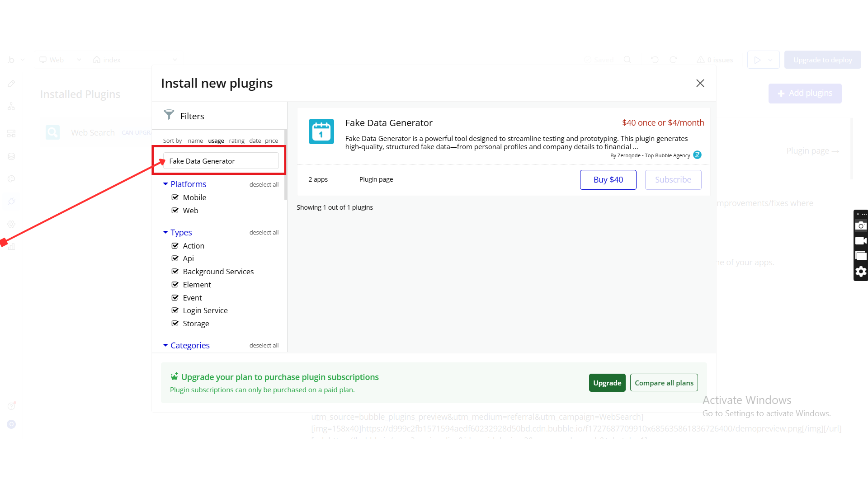This screenshot has width=868, height=488.
Task: Open the Plugin page link in result
Action: 376,179
